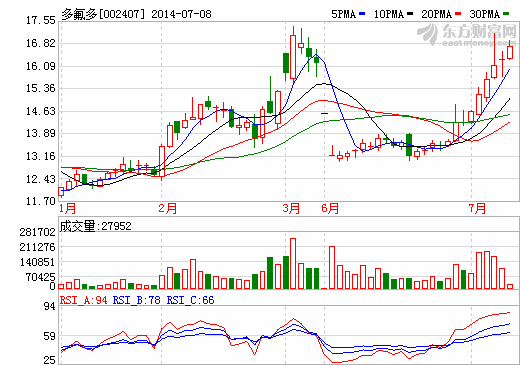Click the 13.89 price axis label

pos(41,134)
